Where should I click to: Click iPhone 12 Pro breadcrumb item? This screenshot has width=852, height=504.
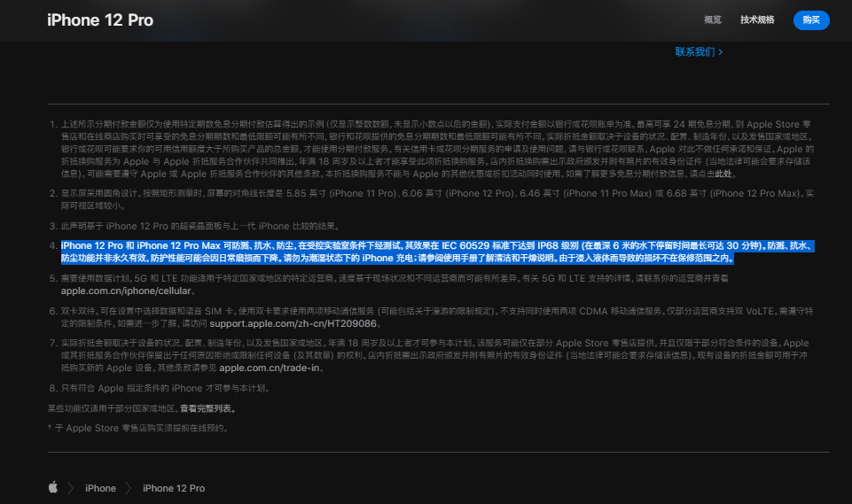[174, 488]
